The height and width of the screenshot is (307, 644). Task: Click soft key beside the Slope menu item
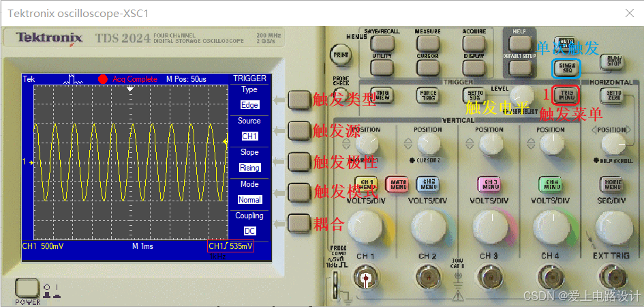298,162
